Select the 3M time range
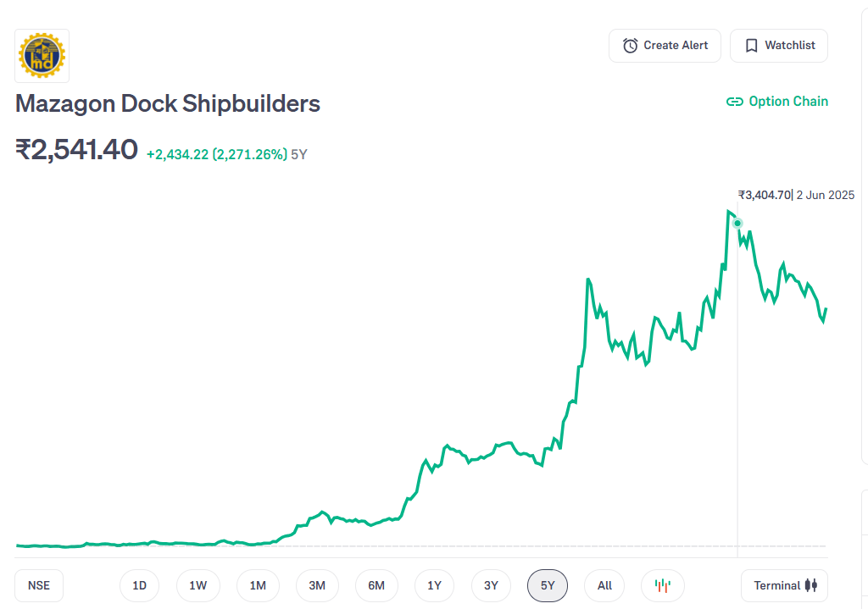 [x=317, y=585]
